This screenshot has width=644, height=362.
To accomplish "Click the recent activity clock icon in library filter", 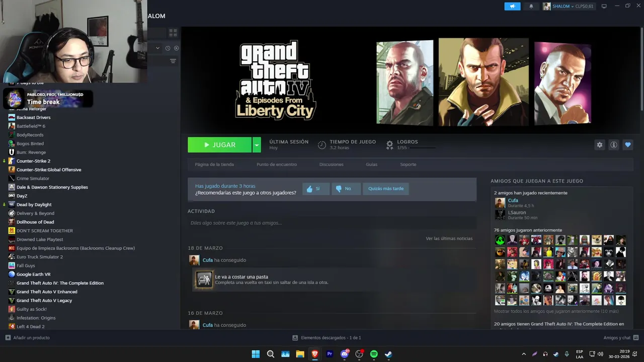I will tap(168, 48).
